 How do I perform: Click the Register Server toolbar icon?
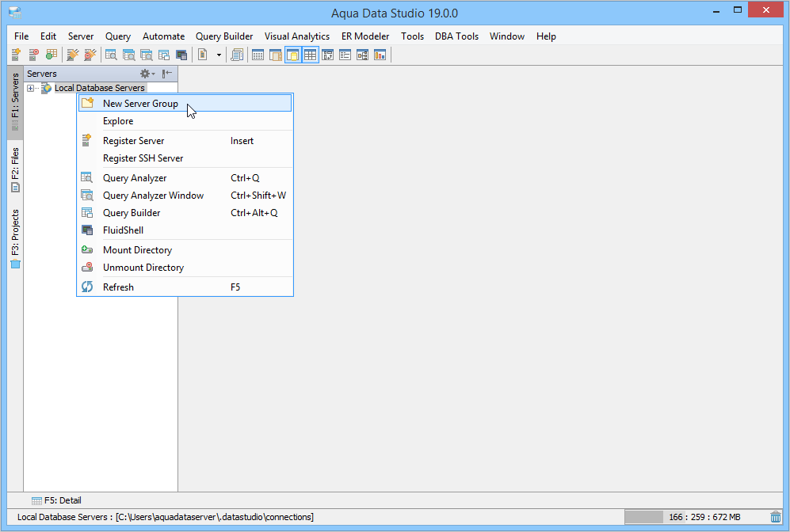(x=16, y=55)
